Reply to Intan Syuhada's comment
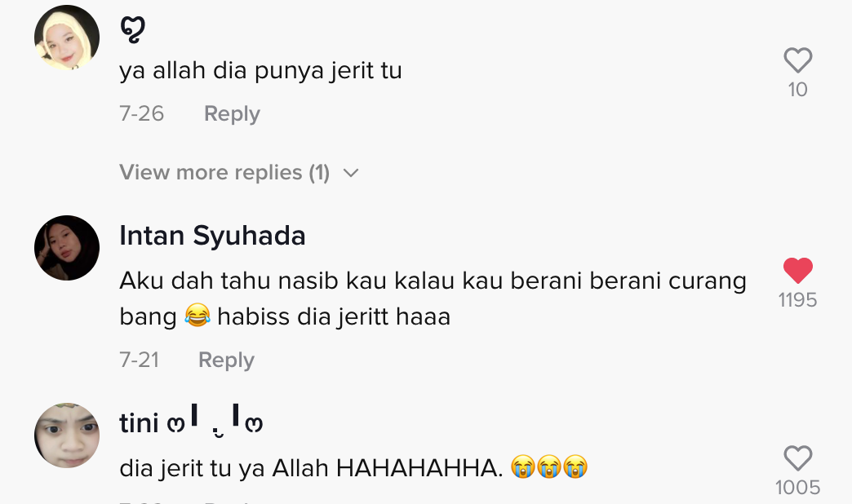 [x=226, y=360]
